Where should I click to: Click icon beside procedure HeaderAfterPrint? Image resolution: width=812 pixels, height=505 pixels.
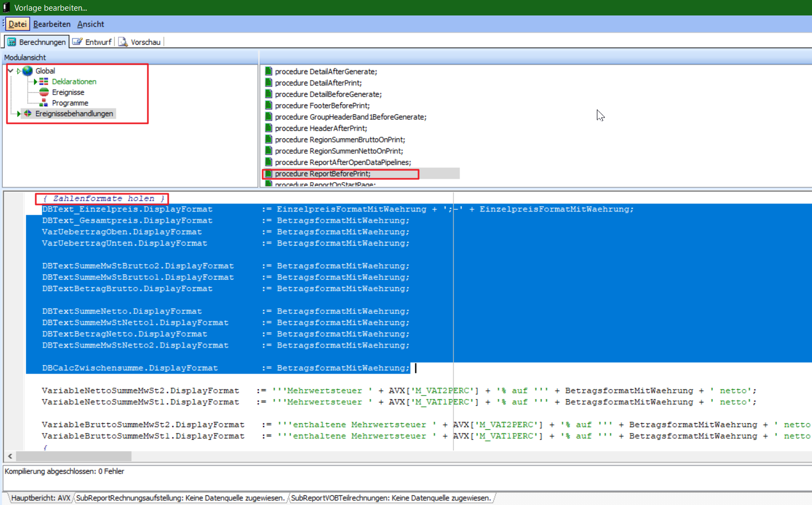pyautogui.click(x=269, y=128)
